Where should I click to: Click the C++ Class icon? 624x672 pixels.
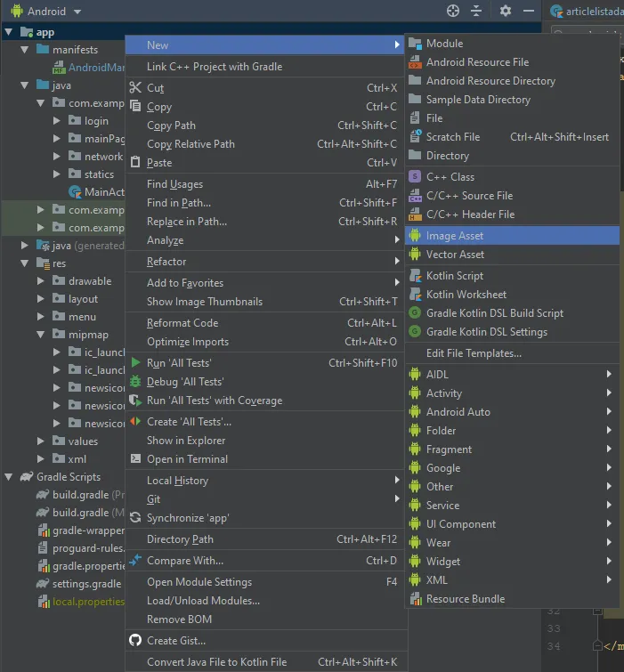[x=415, y=176]
